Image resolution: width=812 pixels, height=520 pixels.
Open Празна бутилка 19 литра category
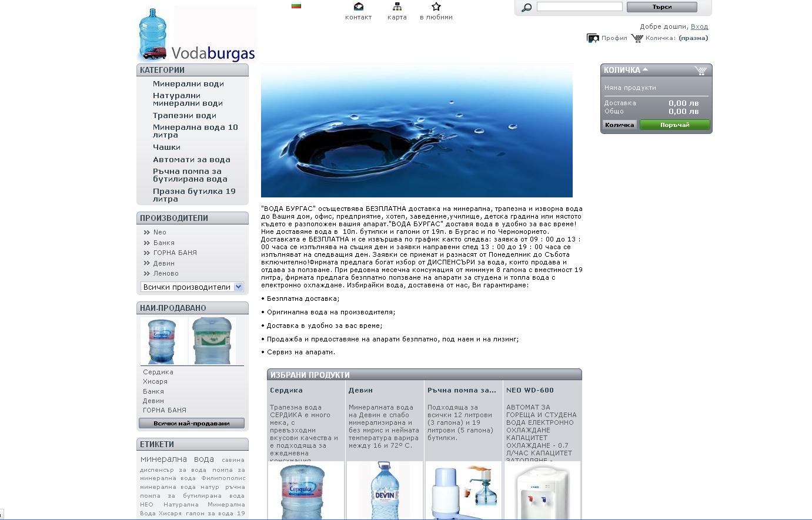(194, 195)
